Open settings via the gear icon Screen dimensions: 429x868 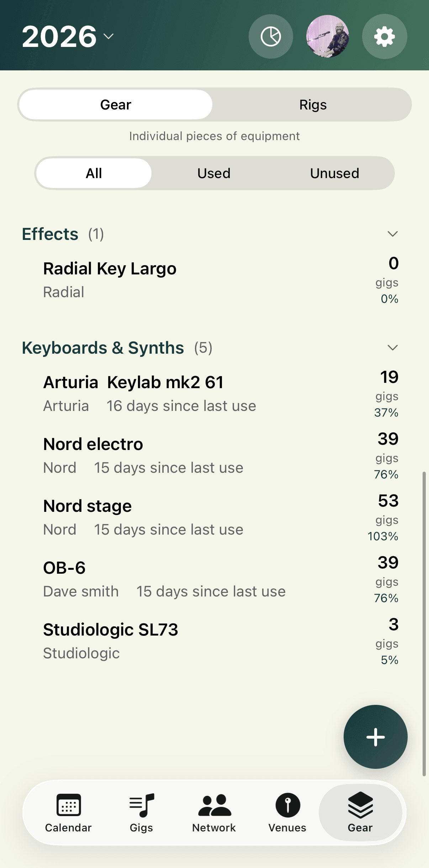tap(385, 36)
